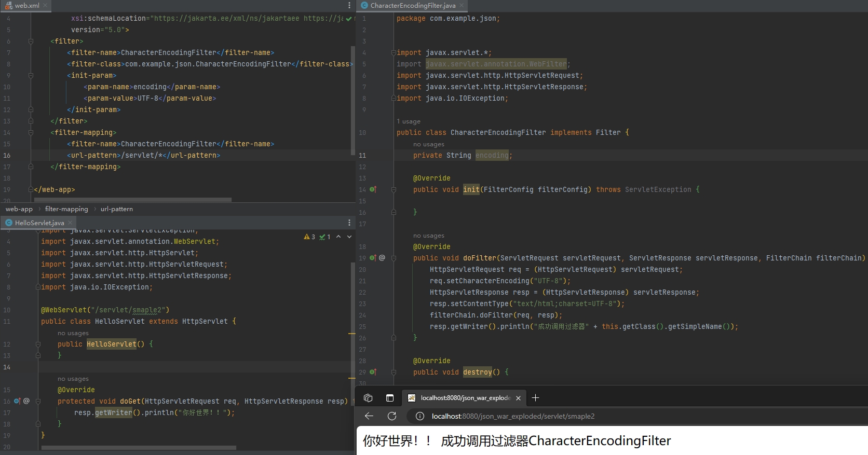Open web.xml editor tab options menu
This screenshot has width=868, height=455.
[349, 6]
